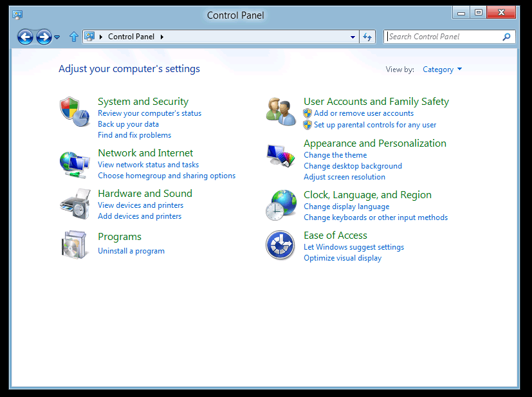This screenshot has width=532, height=397.
Task: Click Change the theme
Action: tap(335, 154)
